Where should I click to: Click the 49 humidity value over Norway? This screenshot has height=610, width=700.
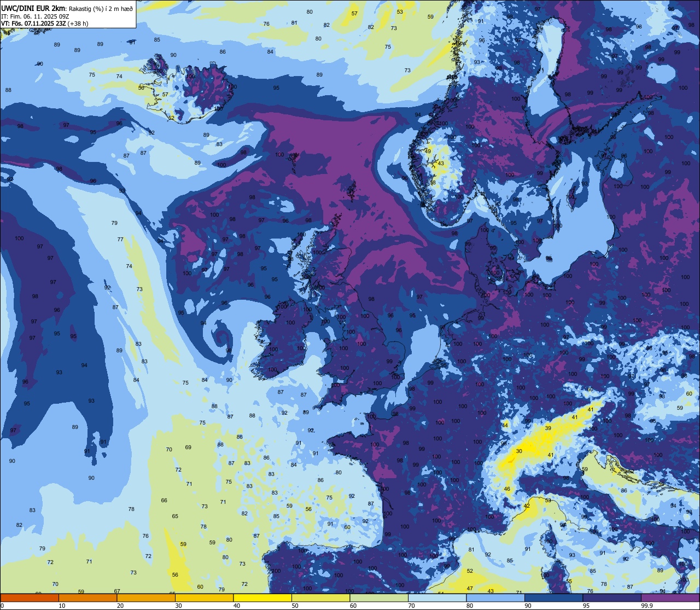click(428, 152)
